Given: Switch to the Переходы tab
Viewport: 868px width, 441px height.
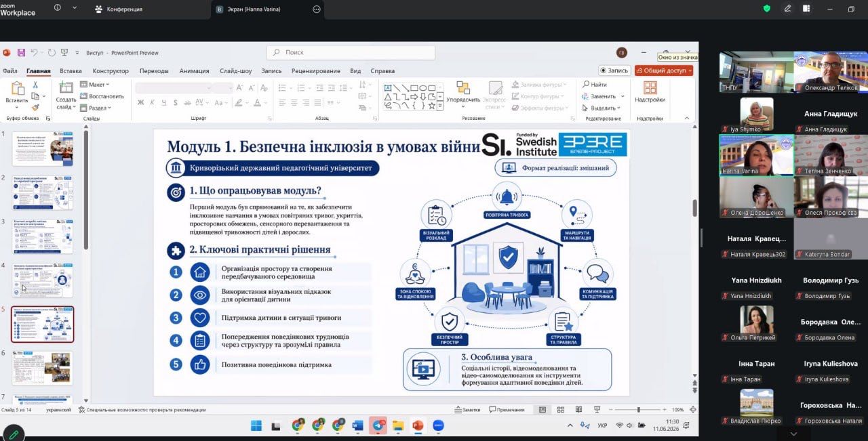Looking at the screenshot, I should pos(154,70).
